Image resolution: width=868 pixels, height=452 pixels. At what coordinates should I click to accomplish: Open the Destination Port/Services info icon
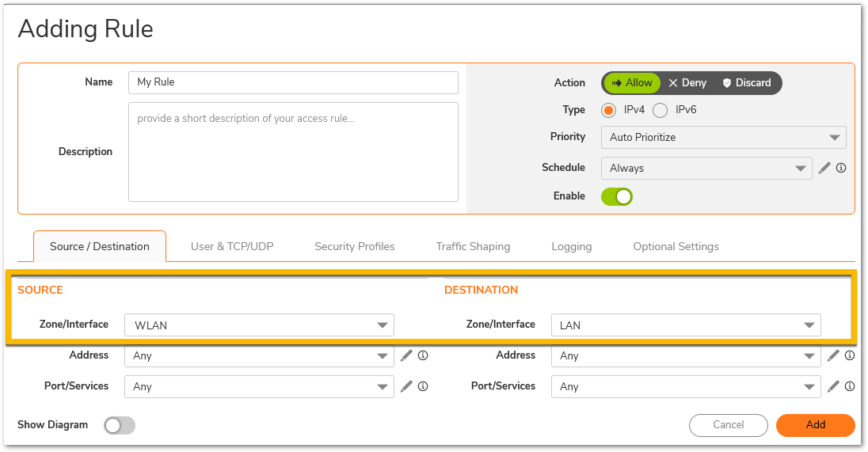coord(850,386)
